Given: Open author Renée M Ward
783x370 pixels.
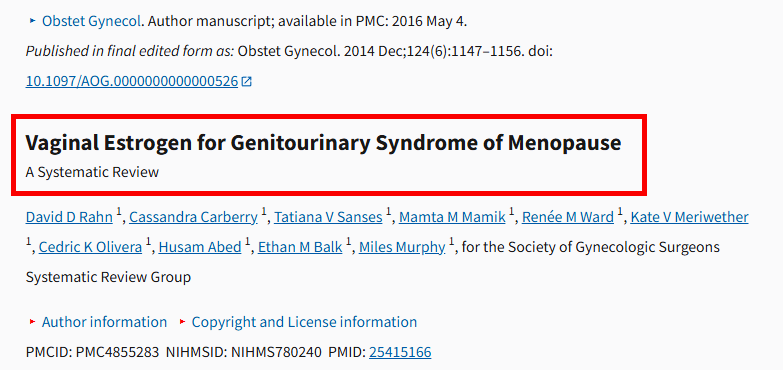Looking at the screenshot, I should [x=568, y=217].
